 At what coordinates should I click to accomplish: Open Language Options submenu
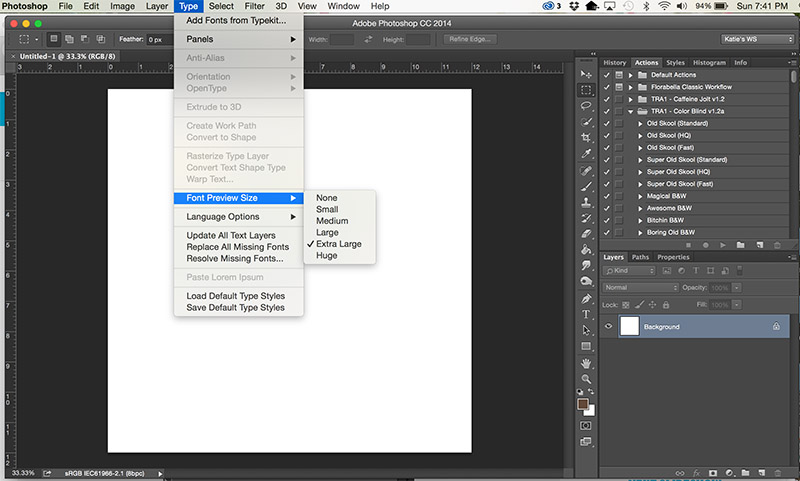pos(239,217)
